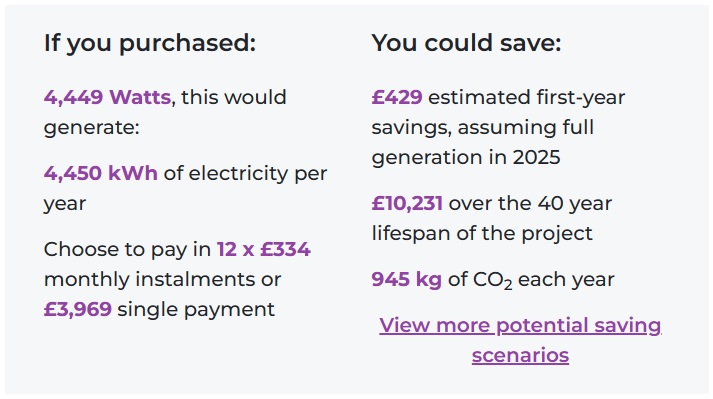Click the 'If you purchased:' heading
The width and height of the screenshot is (713, 399).
tap(150, 43)
